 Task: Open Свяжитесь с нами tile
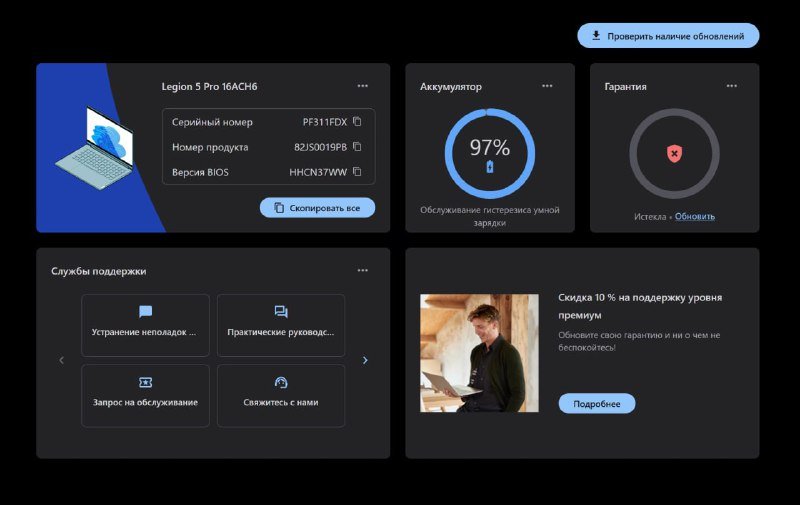(x=281, y=395)
